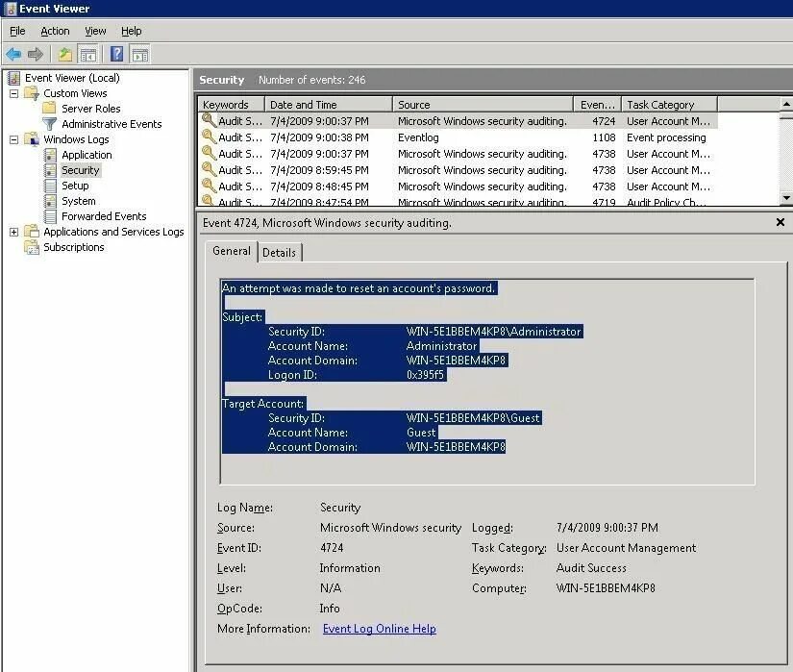Click the password reset description text

(x=359, y=288)
